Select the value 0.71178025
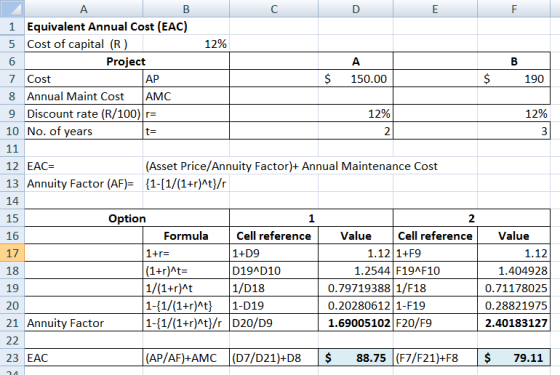 tap(514, 288)
